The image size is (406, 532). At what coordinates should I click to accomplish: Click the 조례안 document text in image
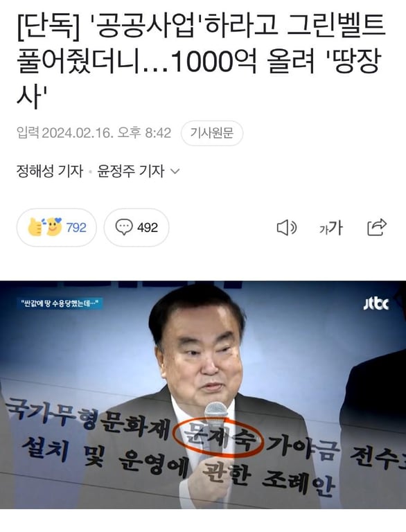tap(298, 482)
